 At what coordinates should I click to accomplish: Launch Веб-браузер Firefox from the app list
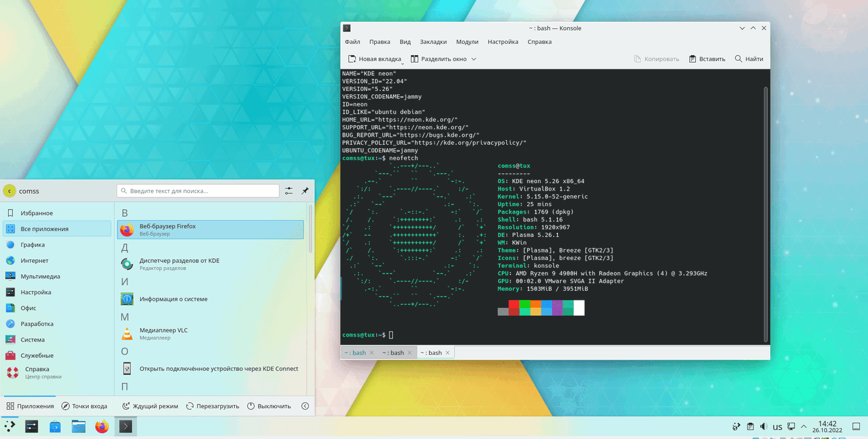pos(210,229)
